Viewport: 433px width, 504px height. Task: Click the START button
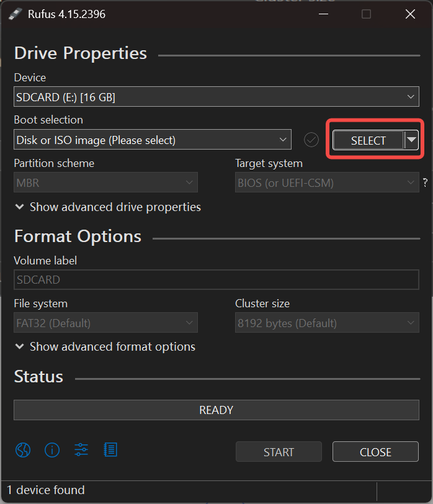[279, 452]
